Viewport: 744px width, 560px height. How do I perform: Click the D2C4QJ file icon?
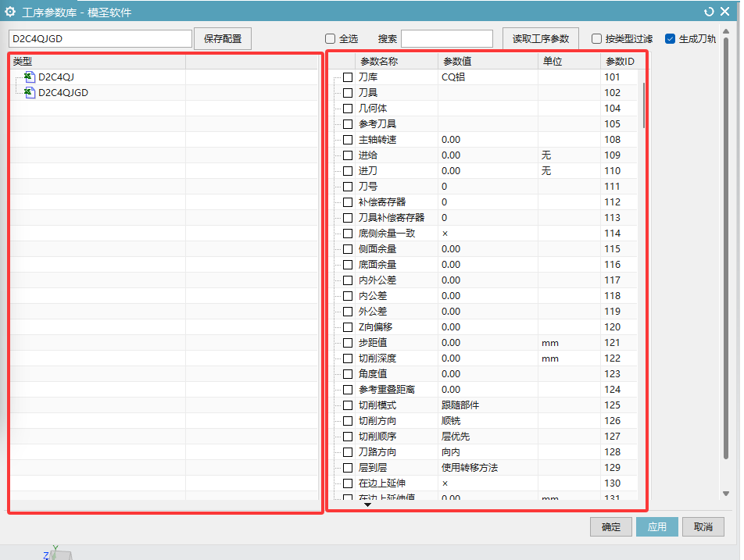[x=30, y=77]
